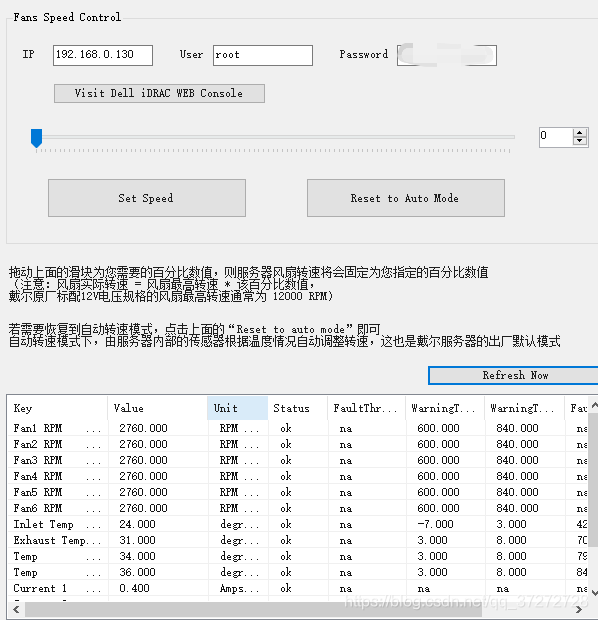Click the fan speed slider thumb
The height and width of the screenshot is (620, 598).
[x=36, y=138]
